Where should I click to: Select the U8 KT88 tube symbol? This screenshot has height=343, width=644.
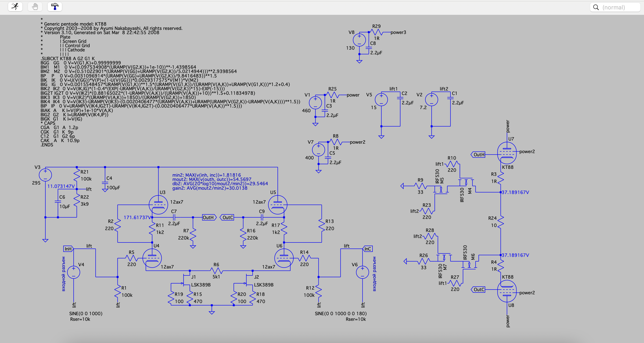click(507, 291)
